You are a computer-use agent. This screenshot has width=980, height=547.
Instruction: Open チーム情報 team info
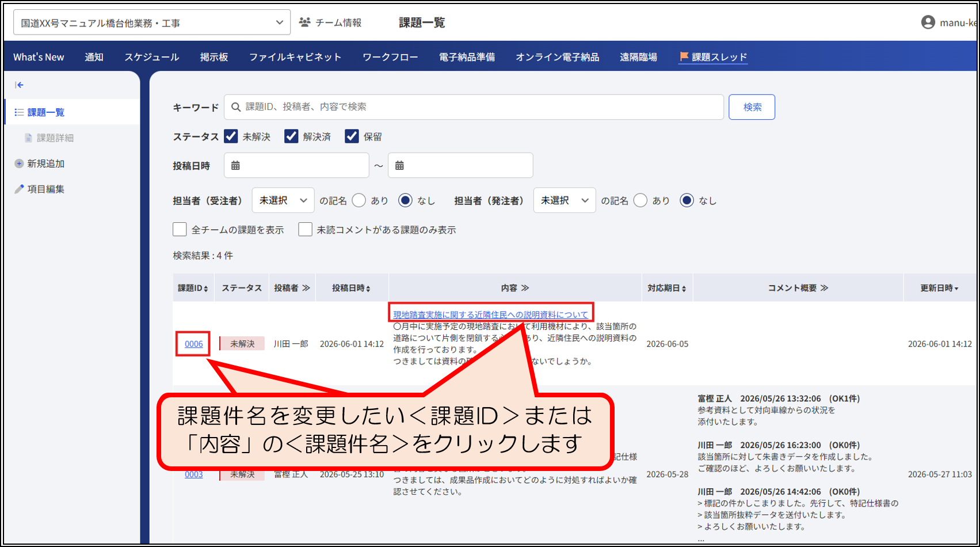[330, 22]
